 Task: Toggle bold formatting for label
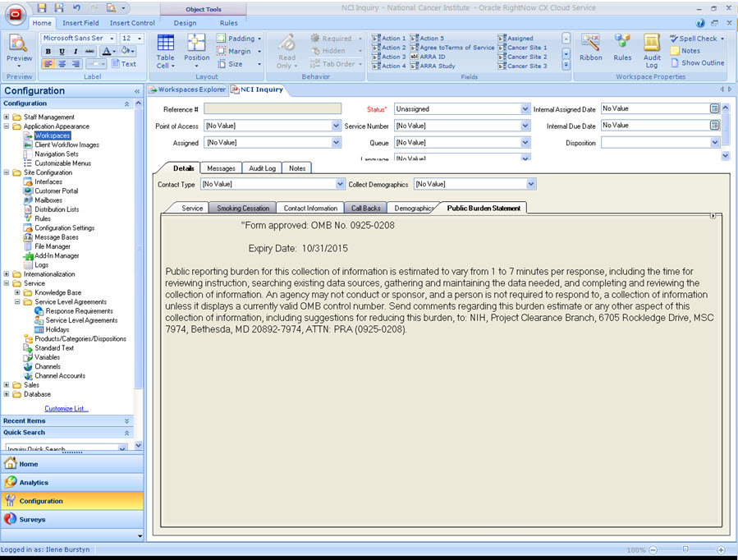tap(48, 51)
